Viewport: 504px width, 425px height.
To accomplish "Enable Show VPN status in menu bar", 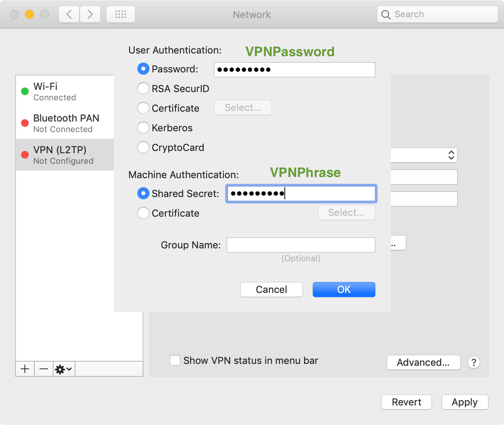I will click(175, 360).
